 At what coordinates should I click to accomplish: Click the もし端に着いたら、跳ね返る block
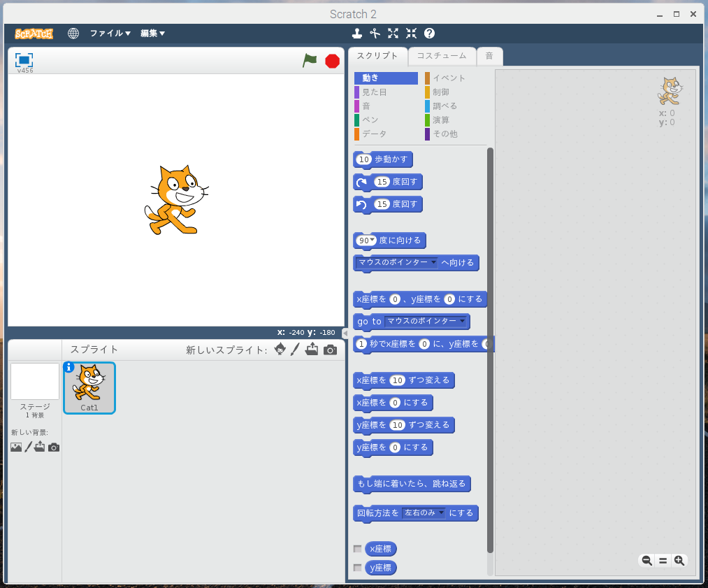tap(412, 484)
